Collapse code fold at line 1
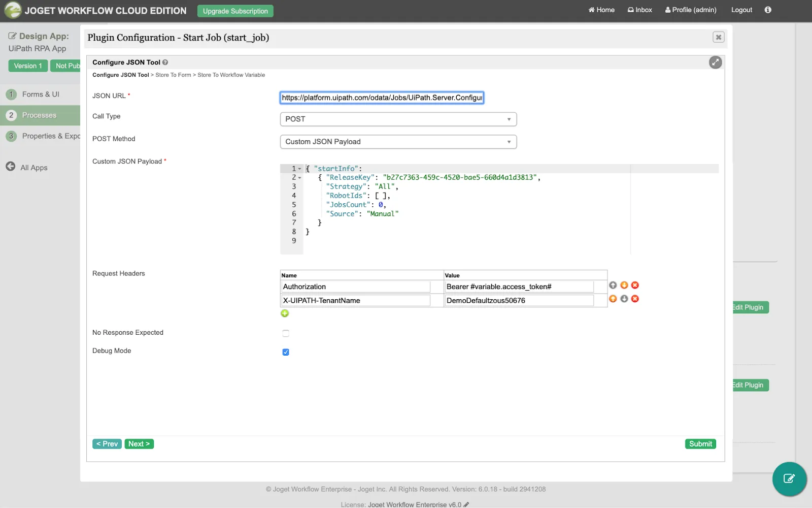Screen dimensions: 812x508 (299, 169)
